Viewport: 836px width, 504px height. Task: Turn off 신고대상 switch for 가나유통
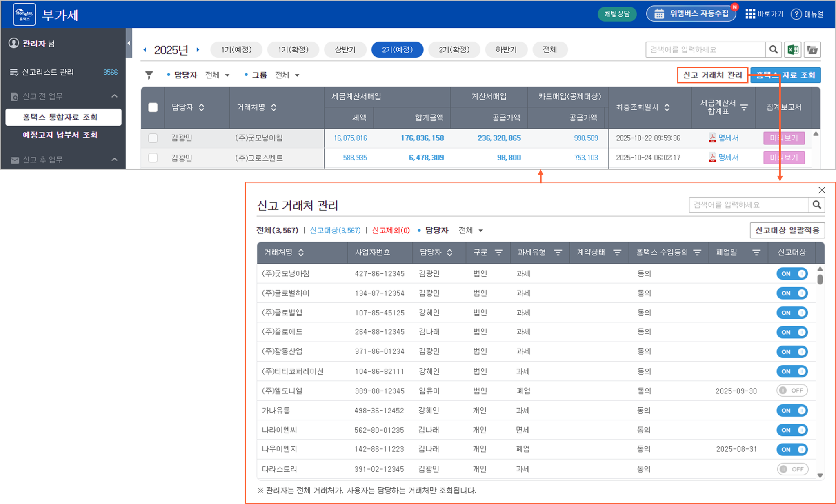click(x=792, y=410)
